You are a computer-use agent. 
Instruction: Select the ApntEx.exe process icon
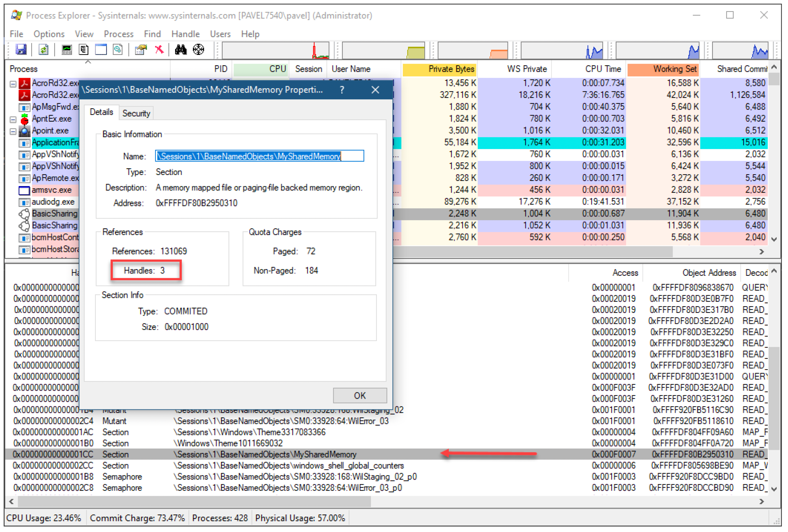tap(24, 119)
